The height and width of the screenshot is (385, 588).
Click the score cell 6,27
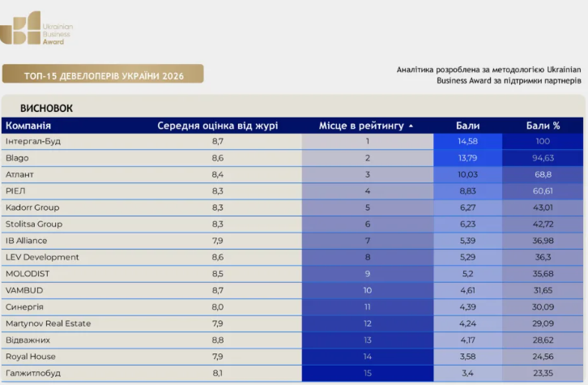click(467, 207)
